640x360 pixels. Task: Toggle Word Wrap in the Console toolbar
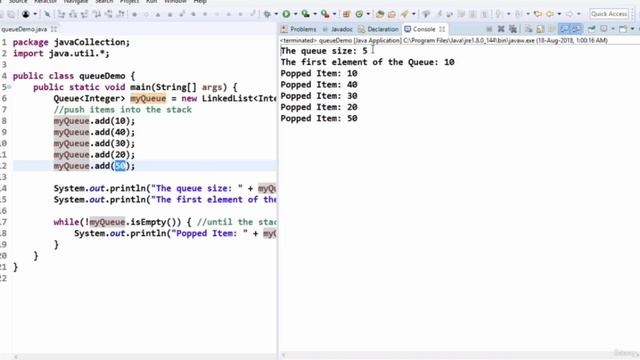(552, 29)
